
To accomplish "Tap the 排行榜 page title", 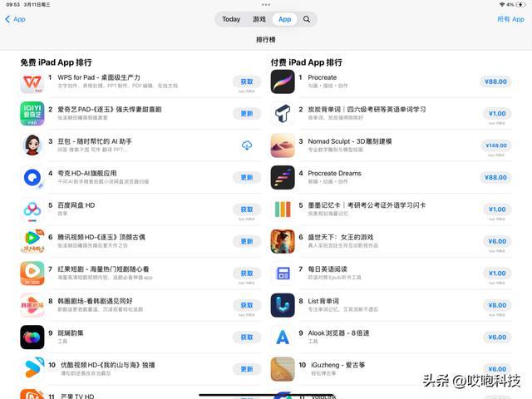I will pyautogui.click(x=266, y=40).
